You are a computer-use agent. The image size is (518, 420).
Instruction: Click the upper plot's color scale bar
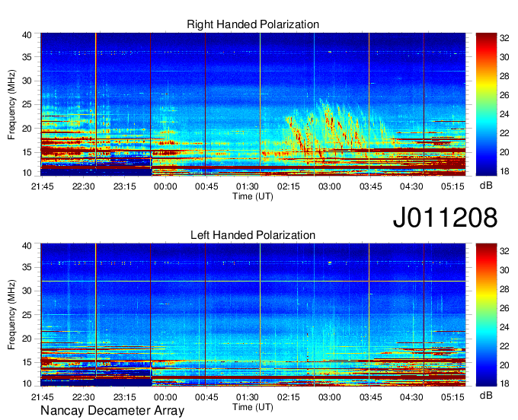tap(486, 104)
